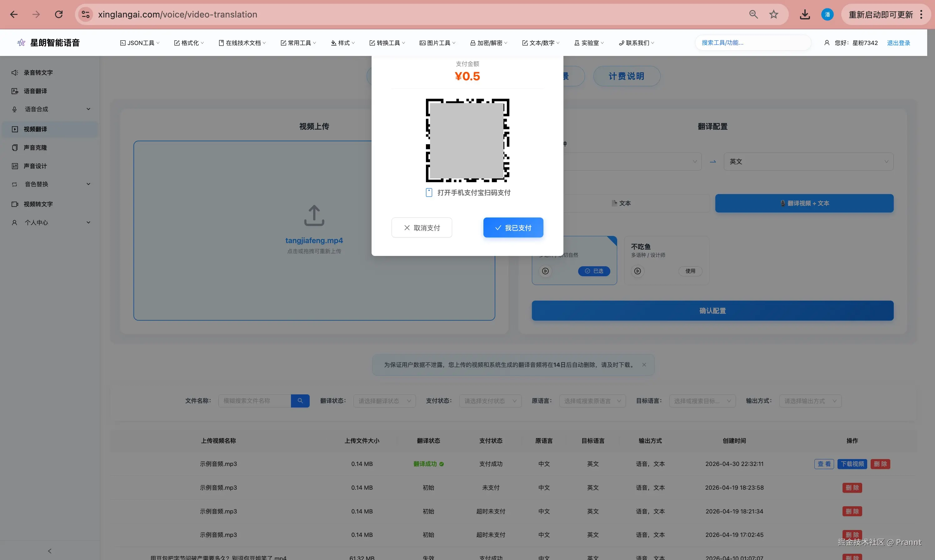This screenshot has width=935, height=560.
Task: Expand 语音合成 submenu
Action: 50,109
